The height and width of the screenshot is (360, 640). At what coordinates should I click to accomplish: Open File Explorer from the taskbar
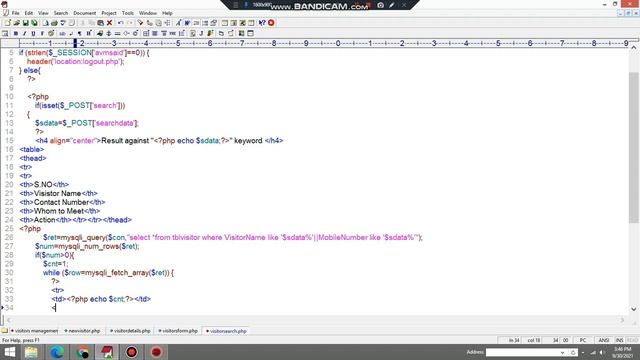[x=31, y=352]
